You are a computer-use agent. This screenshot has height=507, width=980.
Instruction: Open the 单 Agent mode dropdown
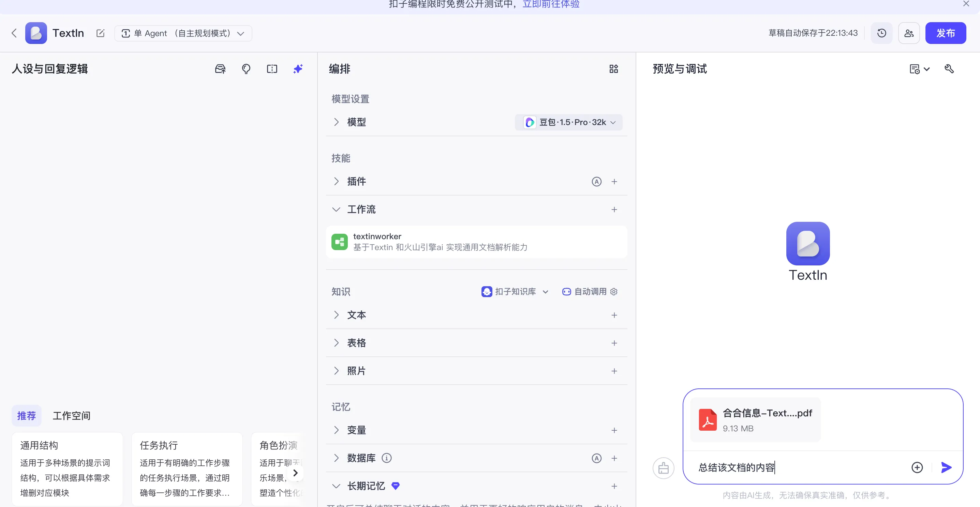click(x=183, y=33)
